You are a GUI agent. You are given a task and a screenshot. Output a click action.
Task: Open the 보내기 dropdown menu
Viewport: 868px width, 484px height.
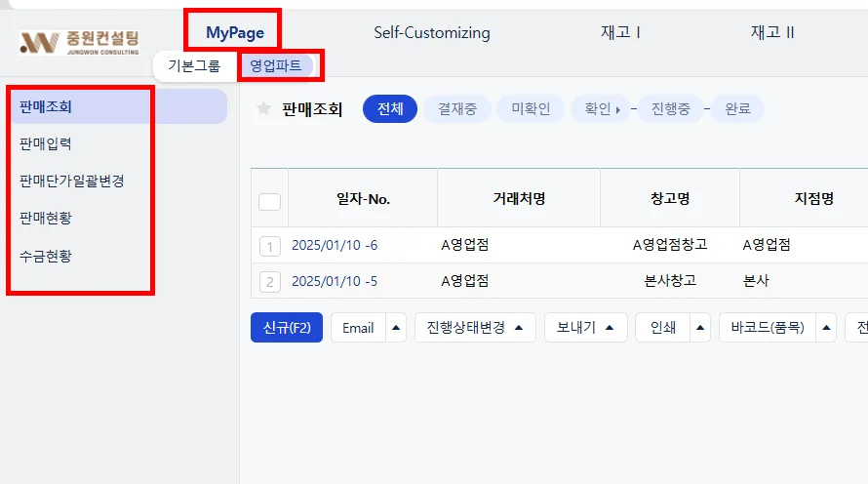click(586, 327)
